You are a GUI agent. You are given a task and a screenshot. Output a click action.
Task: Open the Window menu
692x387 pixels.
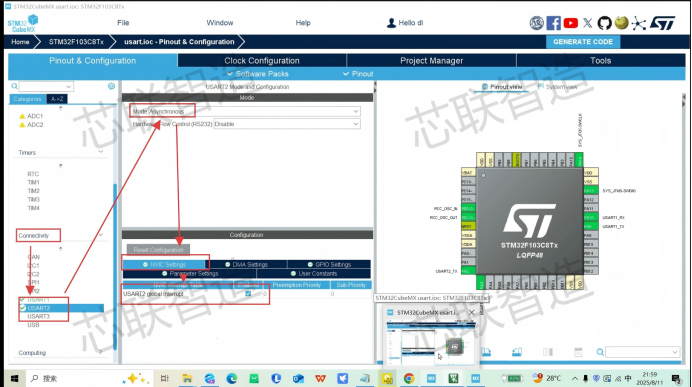[x=220, y=23]
